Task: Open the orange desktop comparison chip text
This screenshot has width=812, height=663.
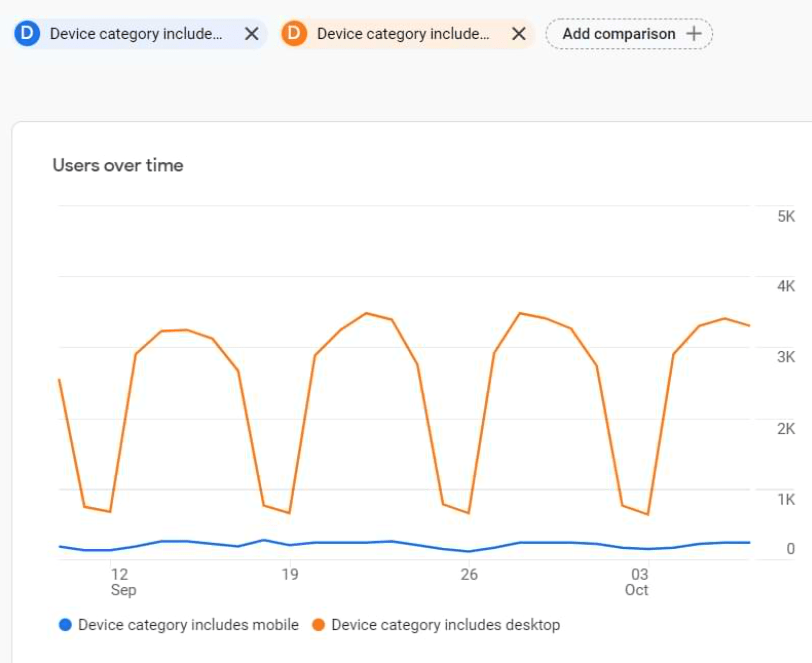Action: [403, 34]
